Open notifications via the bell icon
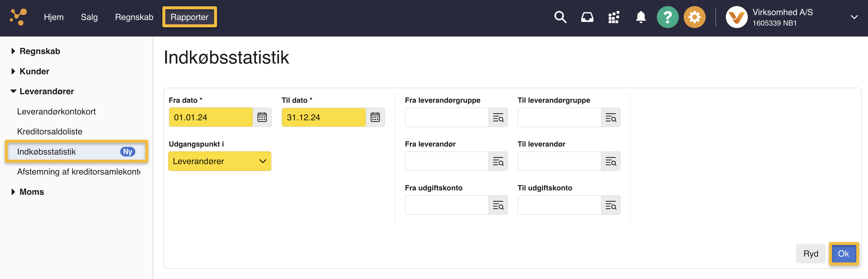868x279 pixels. point(641,17)
